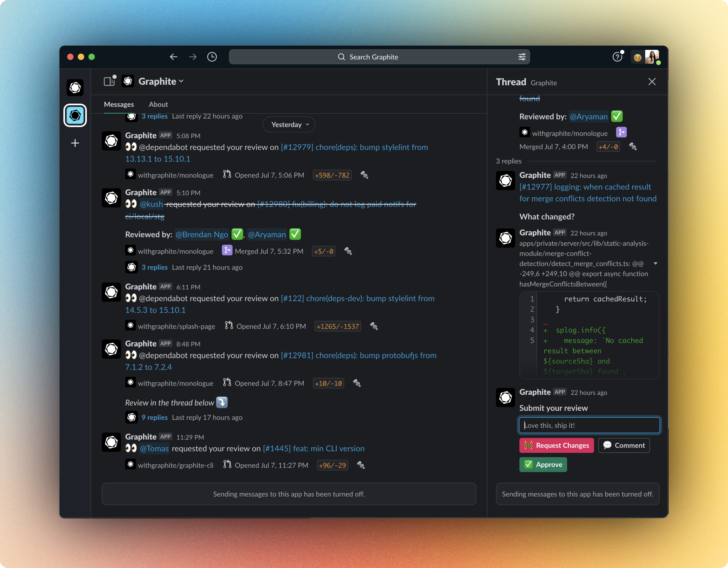
Task: Click @Tomas mention
Action: pos(154,449)
